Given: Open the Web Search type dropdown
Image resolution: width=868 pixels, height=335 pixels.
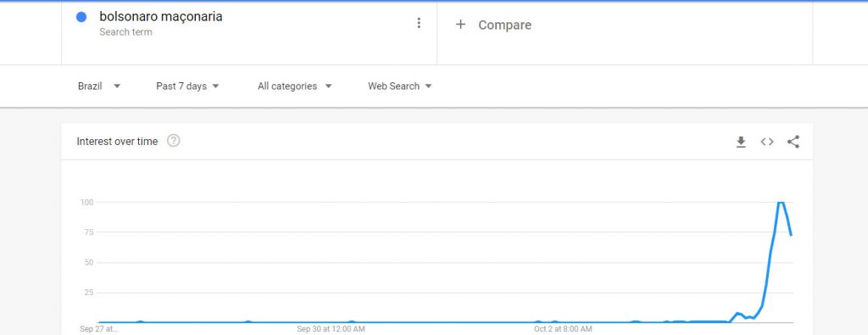Looking at the screenshot, I should [x=400, y=87].
